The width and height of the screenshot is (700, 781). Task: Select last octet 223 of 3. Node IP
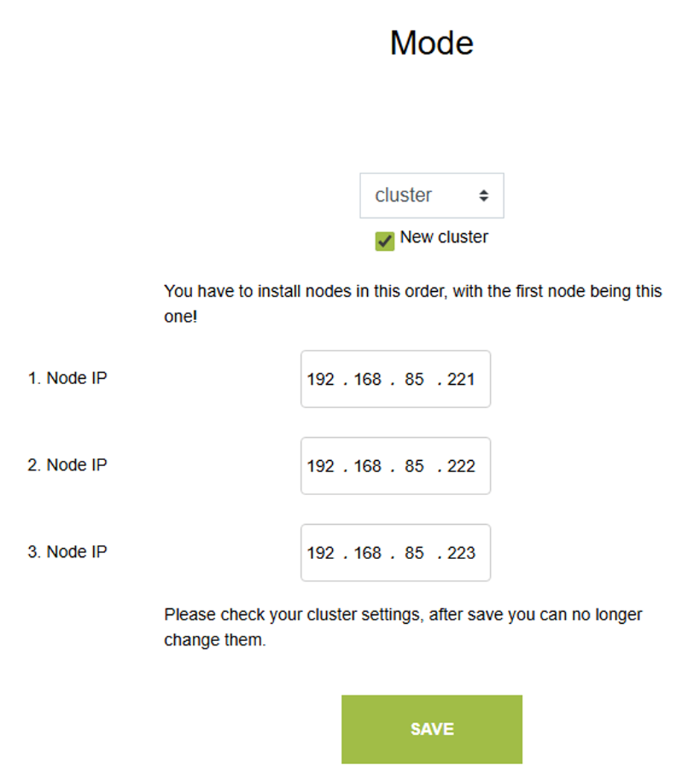tap(461, 553)
